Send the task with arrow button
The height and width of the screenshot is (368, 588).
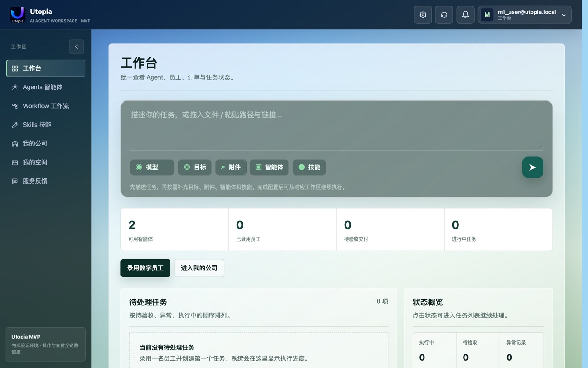pos(533,167)
